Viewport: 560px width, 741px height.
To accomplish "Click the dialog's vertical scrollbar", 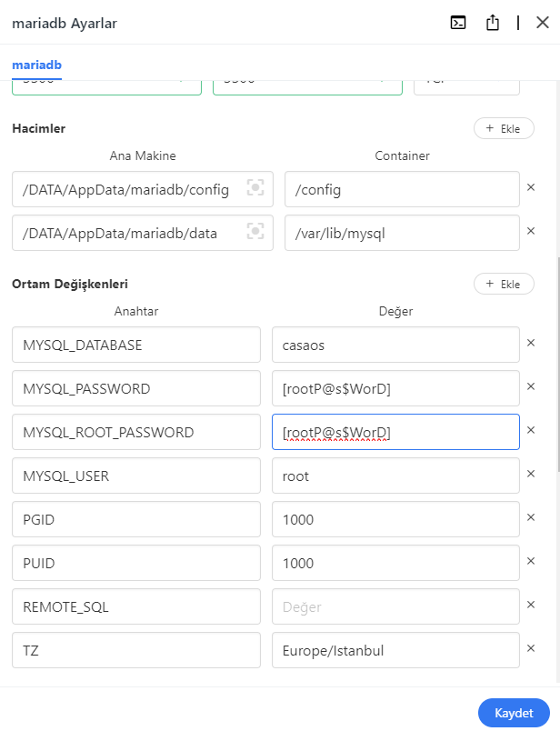I will coord(558,364).
